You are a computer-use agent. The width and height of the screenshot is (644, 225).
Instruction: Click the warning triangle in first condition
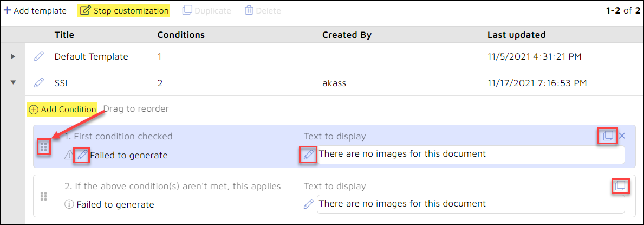point(69,155)
